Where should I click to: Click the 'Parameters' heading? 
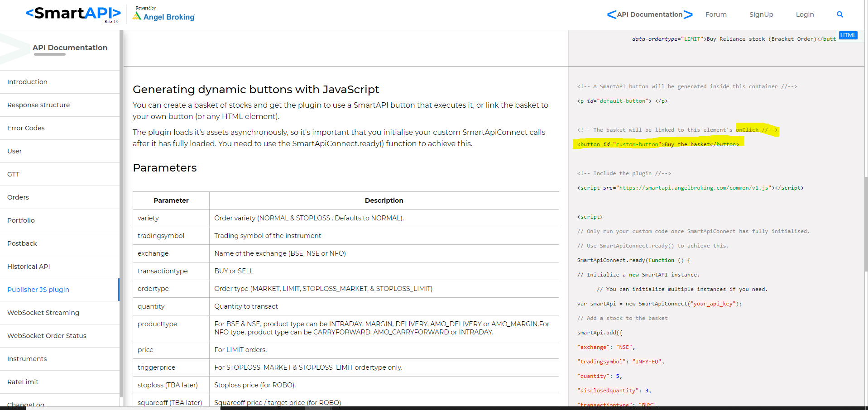[165, 168]
